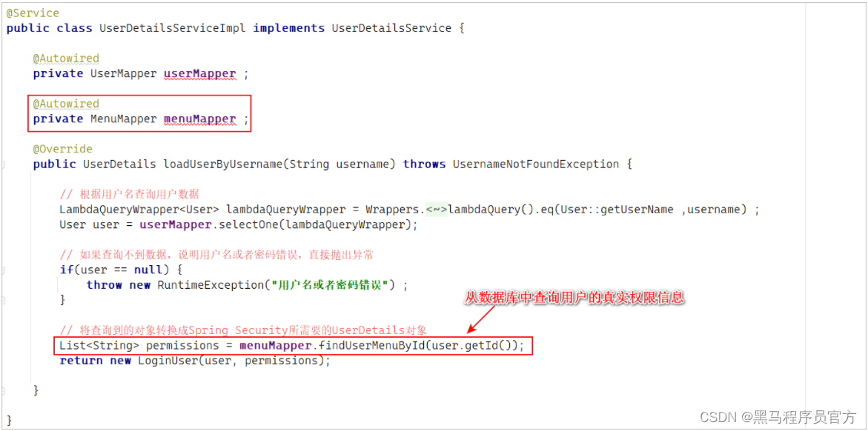The width and height of the screenshot is (868, 431).
Task: Click the UserDetailsService interface name in class declaration
Action: click(391, 27)
